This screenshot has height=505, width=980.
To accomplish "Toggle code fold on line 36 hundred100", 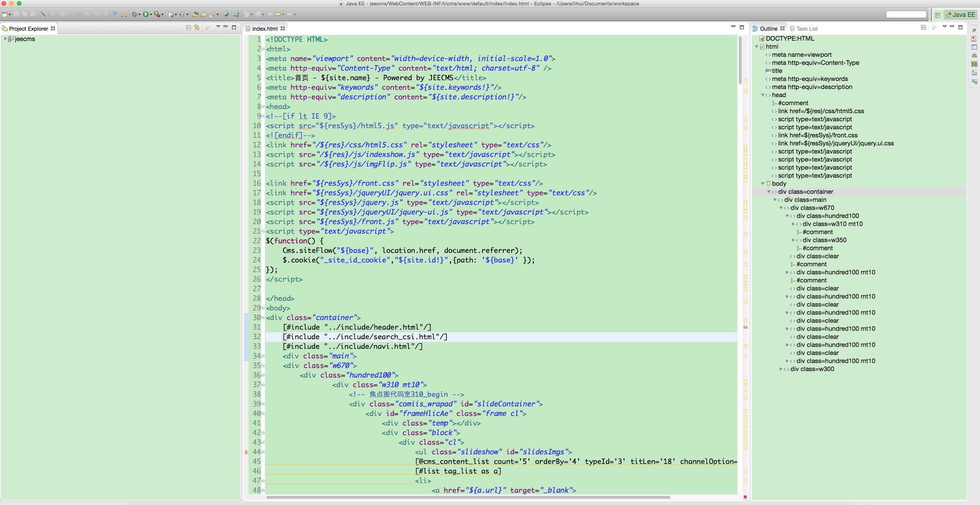I will (x=263, y=375).
